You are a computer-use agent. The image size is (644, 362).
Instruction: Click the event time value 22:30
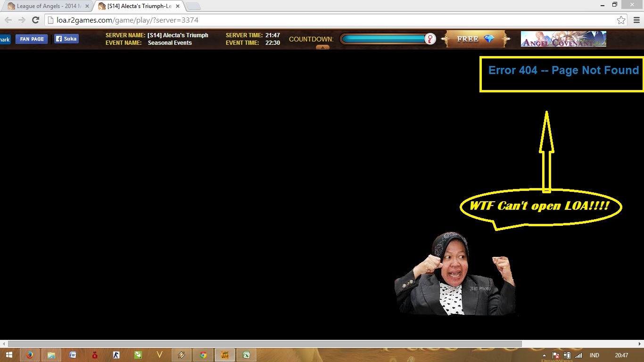pyautogui.click(x=272, y=43)
